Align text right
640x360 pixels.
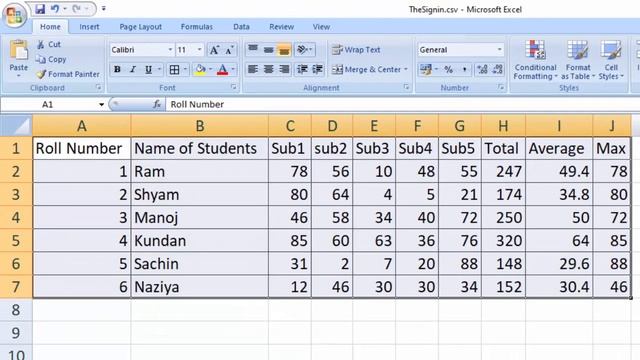click(284, 69)
